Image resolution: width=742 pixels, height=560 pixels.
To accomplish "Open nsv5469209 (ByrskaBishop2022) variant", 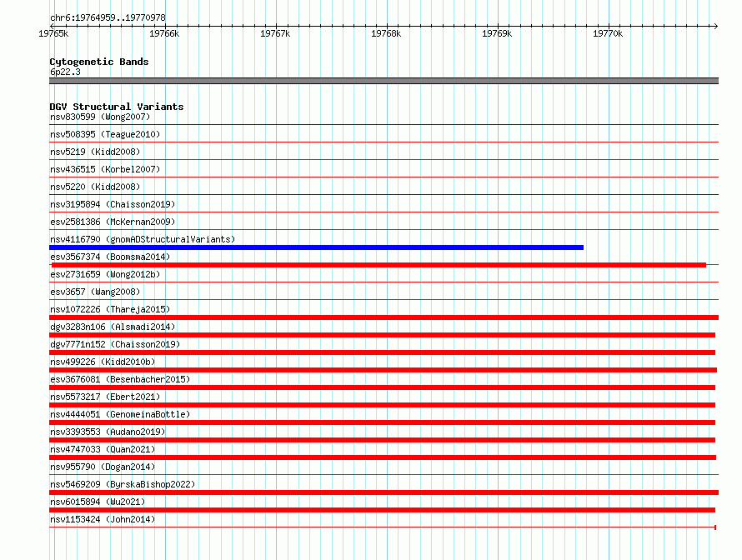I will 123,484.
